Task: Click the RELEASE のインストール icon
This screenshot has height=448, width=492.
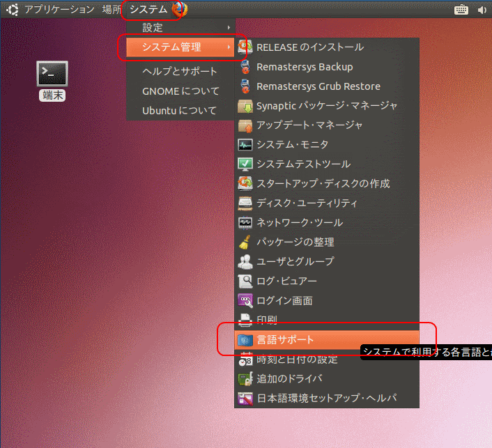Action: (x=245, y=47)
